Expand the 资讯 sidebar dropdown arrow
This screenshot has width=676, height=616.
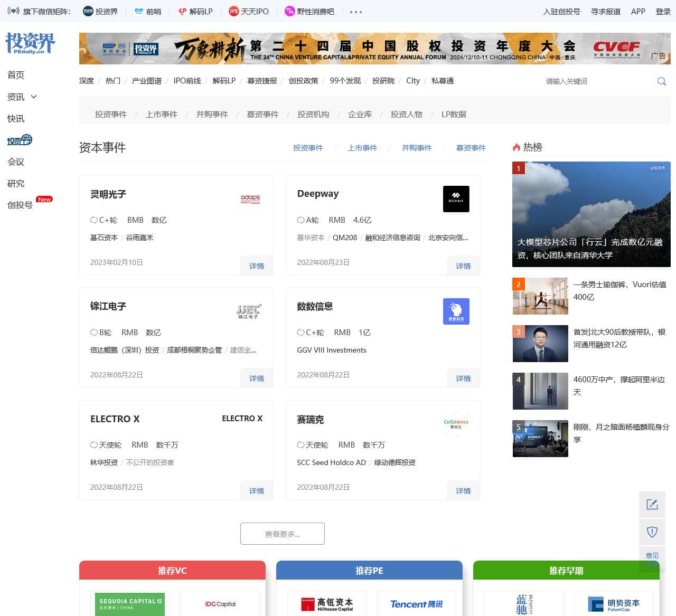pos(34,97)
